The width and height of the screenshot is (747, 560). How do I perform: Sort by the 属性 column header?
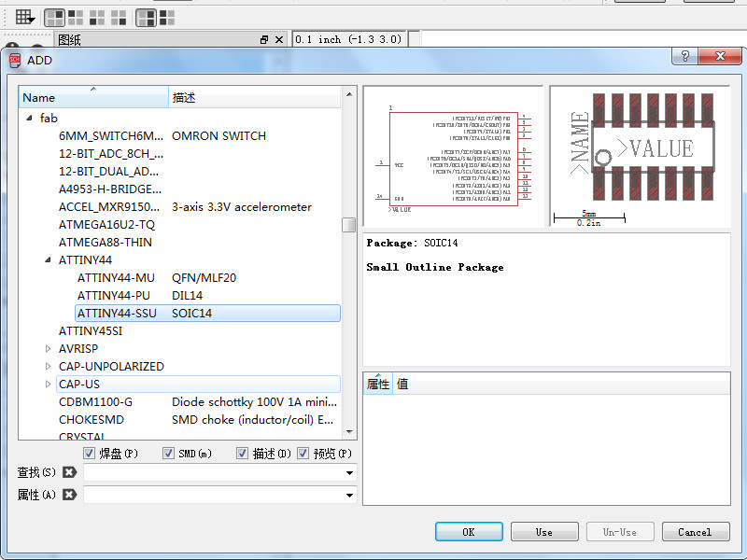tap(378, 384)
